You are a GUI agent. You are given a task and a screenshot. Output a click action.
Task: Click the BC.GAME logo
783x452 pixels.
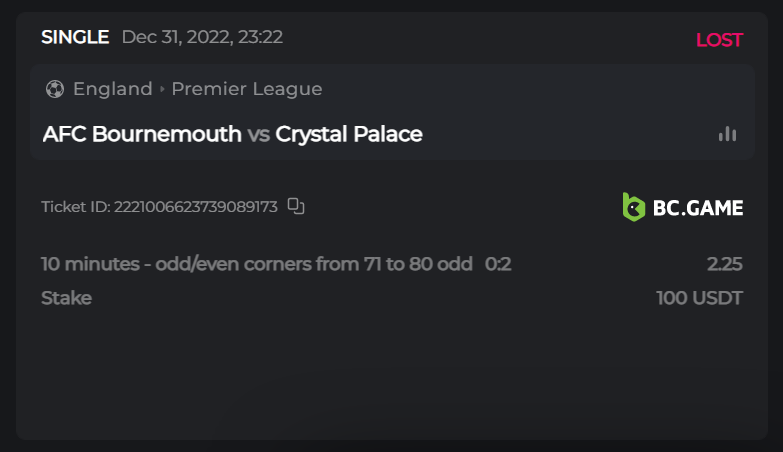(x=683, y=207)
